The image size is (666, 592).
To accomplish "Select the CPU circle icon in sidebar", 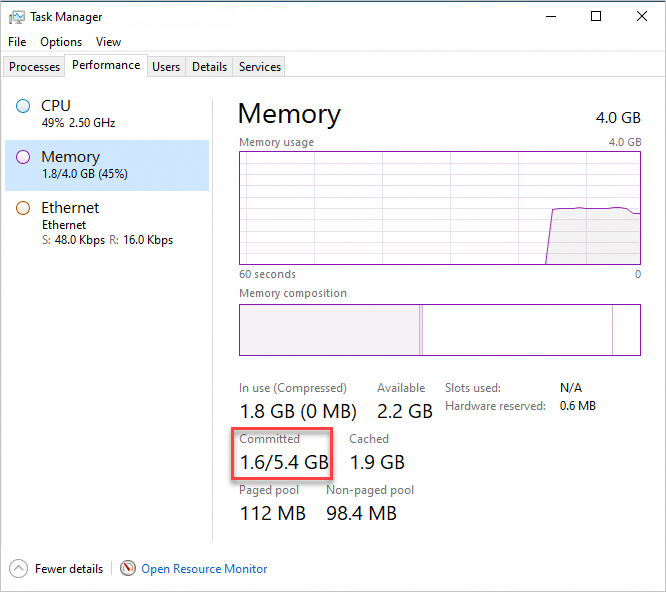I will click(23, 106).
